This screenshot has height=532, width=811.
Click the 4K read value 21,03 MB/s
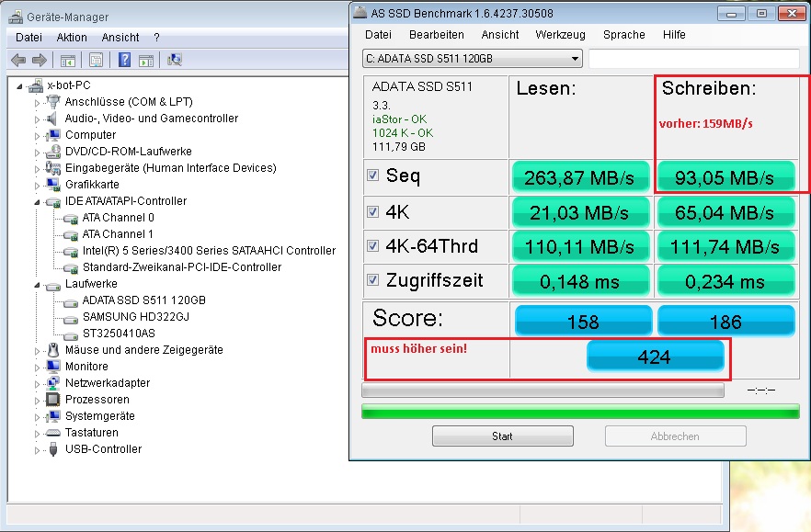(x=579, y=212)
